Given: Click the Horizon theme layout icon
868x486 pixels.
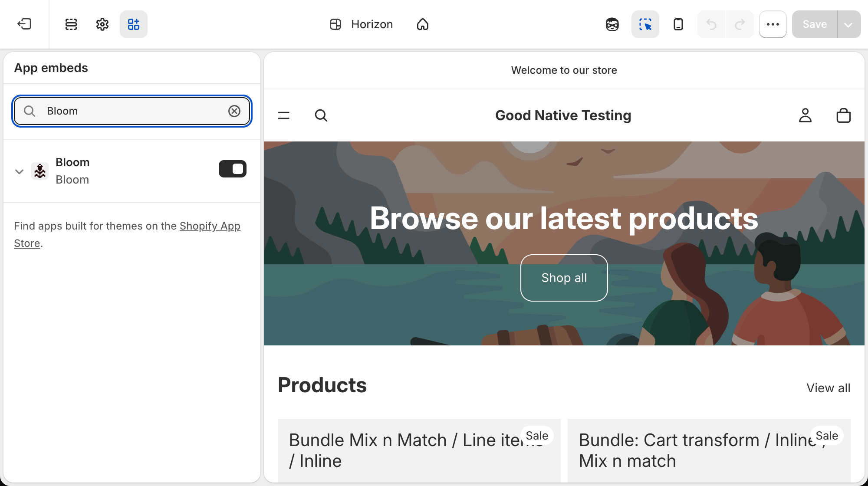Looking at the screenshot, I should 335,24.
